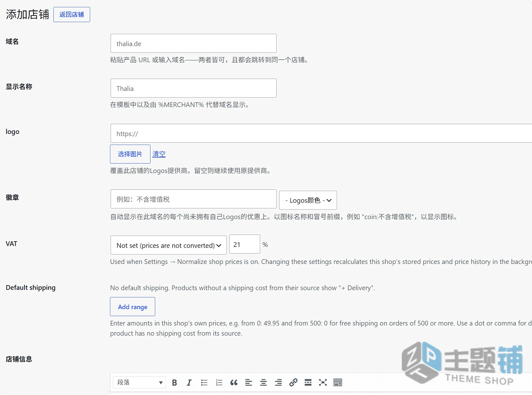Click the 覆盖此店铺的Logos提供商 help text
Screen dimensions: 532x395
(191, 171)
